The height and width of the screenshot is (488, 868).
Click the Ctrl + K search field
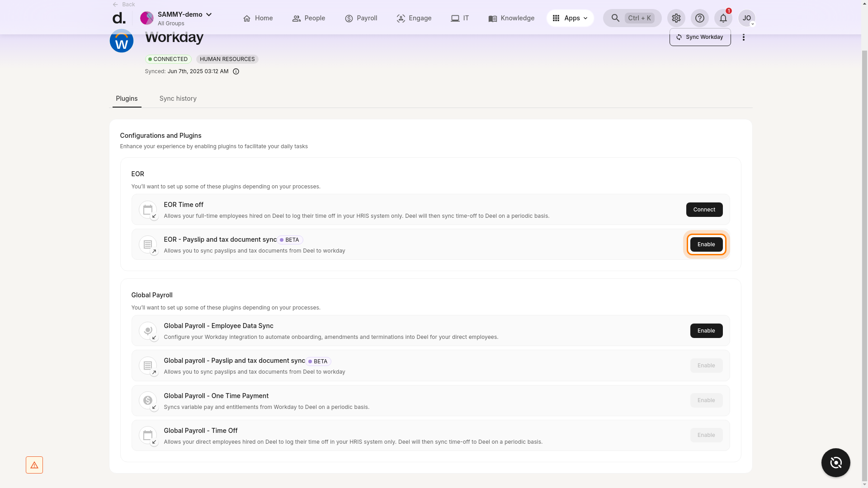point(632,18)
